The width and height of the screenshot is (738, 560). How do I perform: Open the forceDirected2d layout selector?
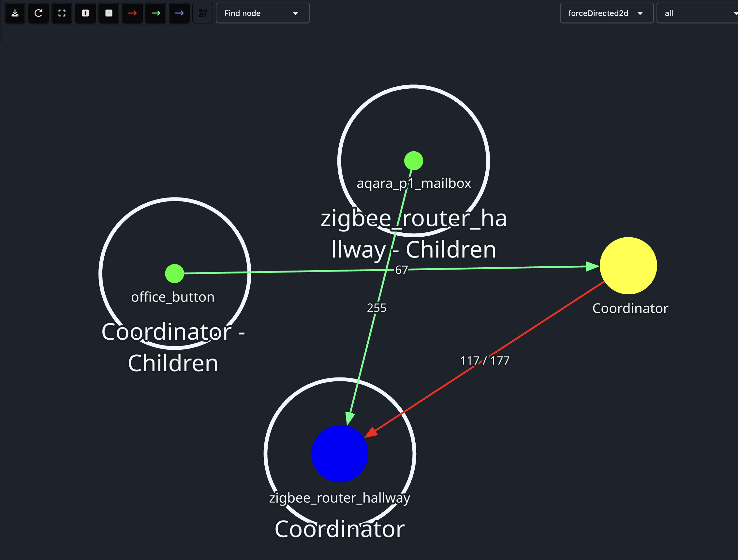606,13
